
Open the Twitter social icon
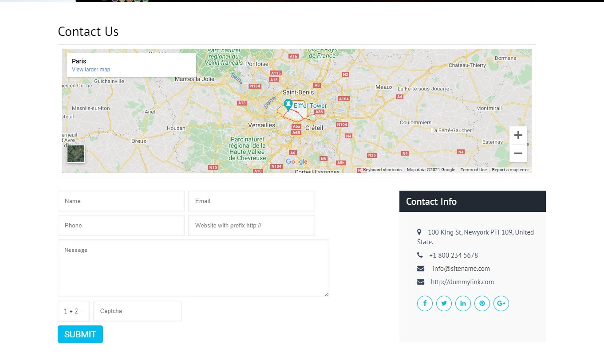[444, 303]
